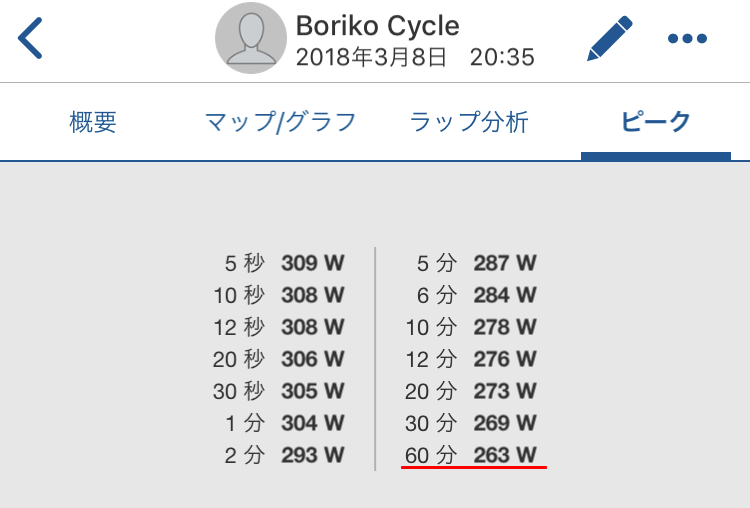Viewport: 750px width, 508px height.
Task: Select the 5 分 287 W peak row
Action: click(x=477, y=263)
